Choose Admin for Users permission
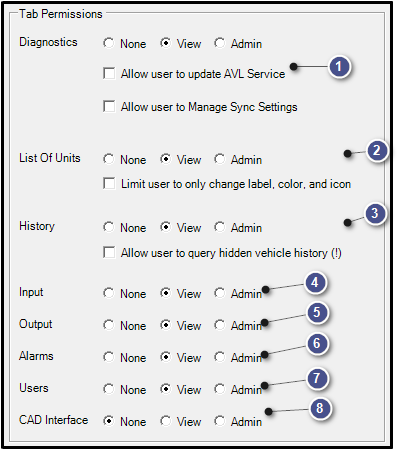Viewport: 400px width, 450px height. point(220,389)
